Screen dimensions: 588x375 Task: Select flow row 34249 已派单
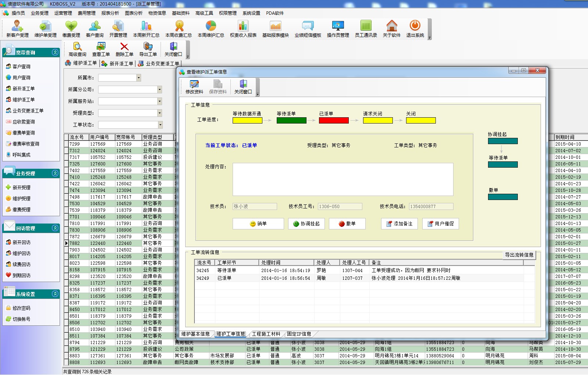[x=364, y=278]
